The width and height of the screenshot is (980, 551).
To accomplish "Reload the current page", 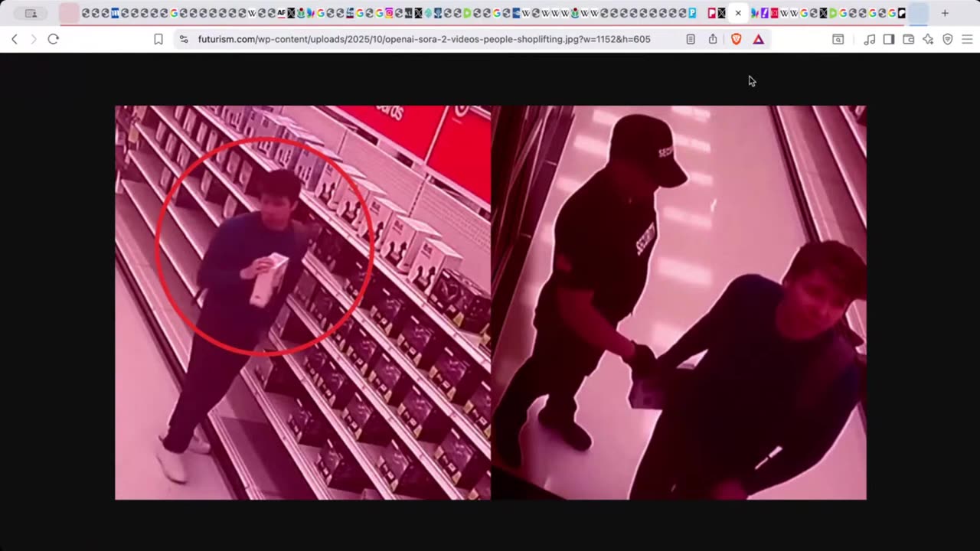I will 53,39.
